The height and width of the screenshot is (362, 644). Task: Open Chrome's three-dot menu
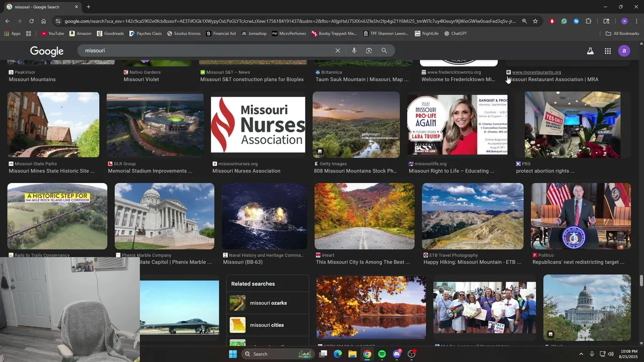636,21
